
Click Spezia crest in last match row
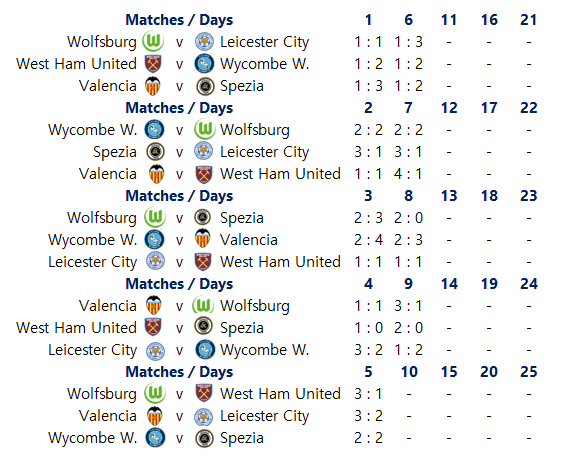(x=204, y=438)
